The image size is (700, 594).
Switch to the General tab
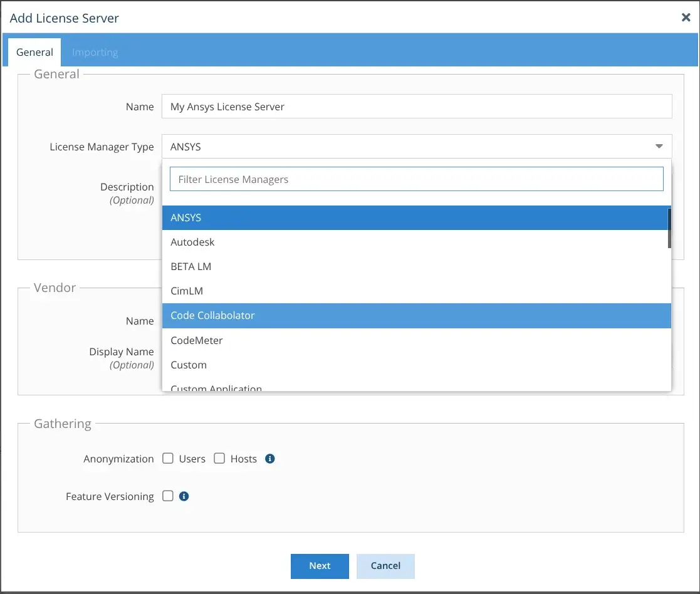pos(34,52)
